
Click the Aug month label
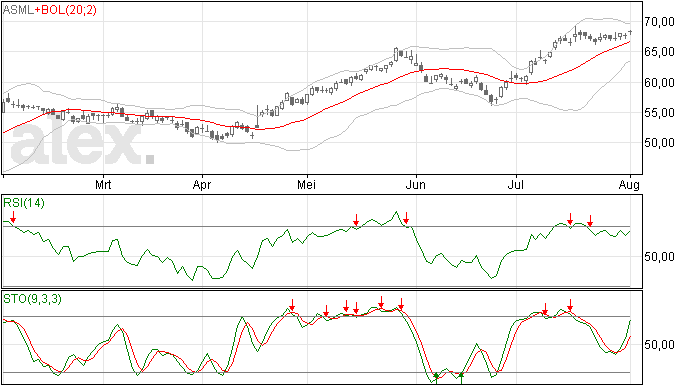point(629,185)
